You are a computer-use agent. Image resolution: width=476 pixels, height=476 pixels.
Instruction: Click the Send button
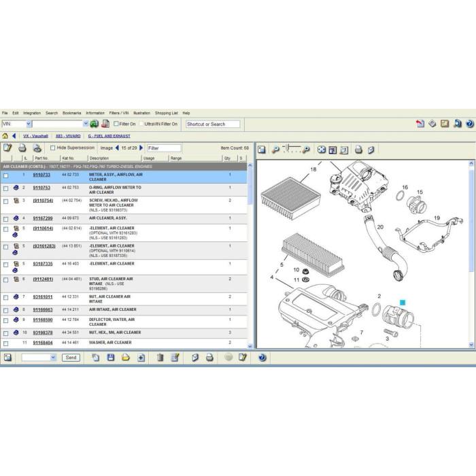click(71, 358)
